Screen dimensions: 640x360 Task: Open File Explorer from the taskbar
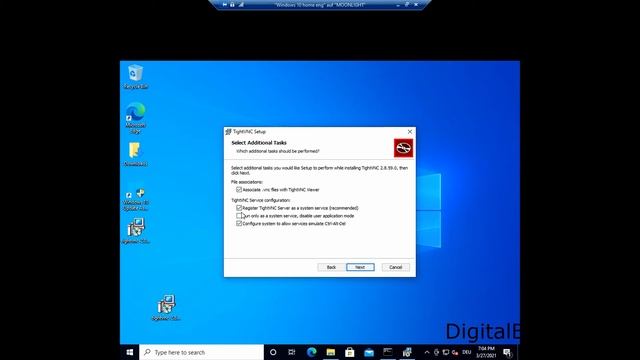(331, 352)
